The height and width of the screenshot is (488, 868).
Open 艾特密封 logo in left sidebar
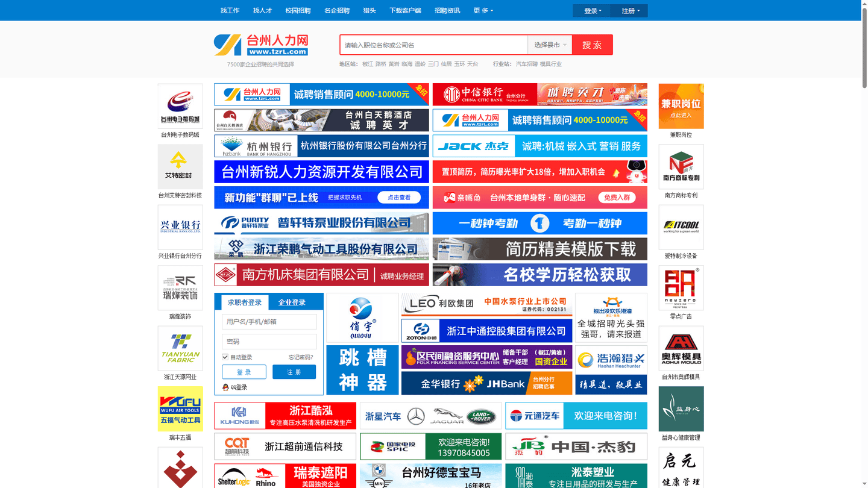pyautogui.click(x=180, y=167)
